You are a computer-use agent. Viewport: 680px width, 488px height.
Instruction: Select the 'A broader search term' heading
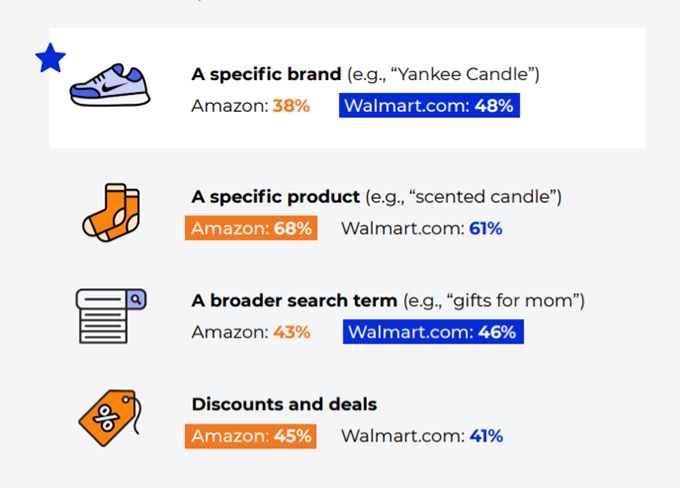pyautogui.click(x=294, y=301)
